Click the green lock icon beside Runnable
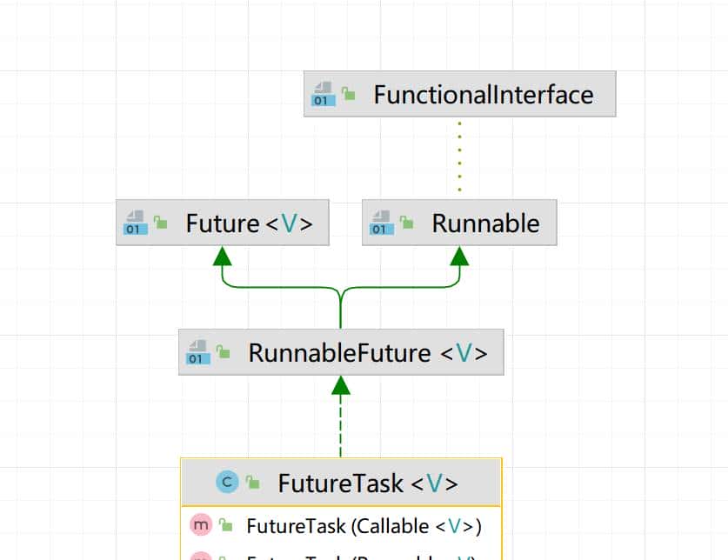 (406, 223)
